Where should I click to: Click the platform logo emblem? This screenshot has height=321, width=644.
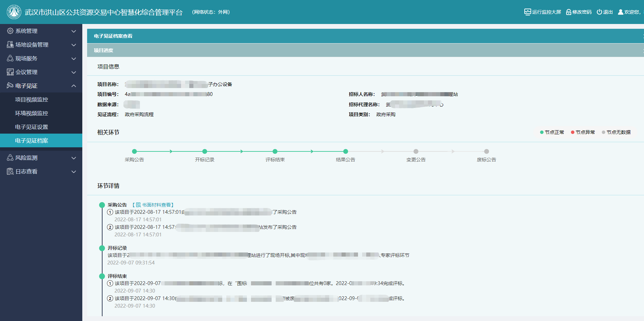14,12
